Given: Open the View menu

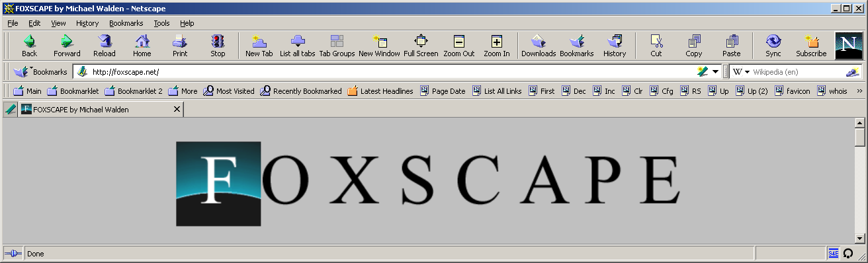Looking at the screenshot, I should [58, 23].
